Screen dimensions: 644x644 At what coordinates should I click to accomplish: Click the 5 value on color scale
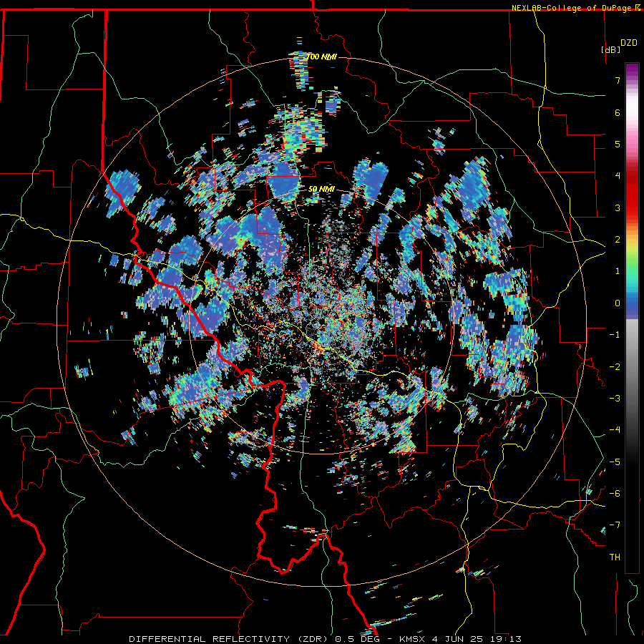(618, 144)
